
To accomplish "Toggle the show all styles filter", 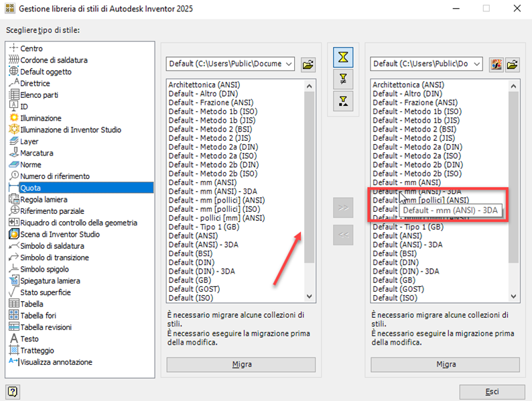I will click(343, 57).
